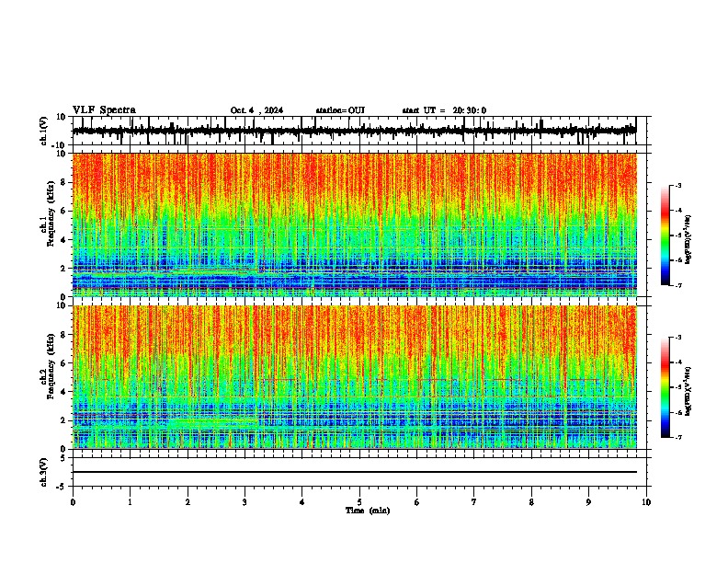Click the "7" tick on the time axis

474,502
